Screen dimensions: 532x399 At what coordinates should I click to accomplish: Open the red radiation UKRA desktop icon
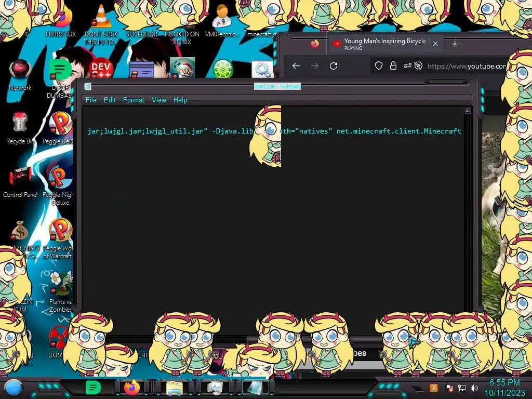(58, 338)
